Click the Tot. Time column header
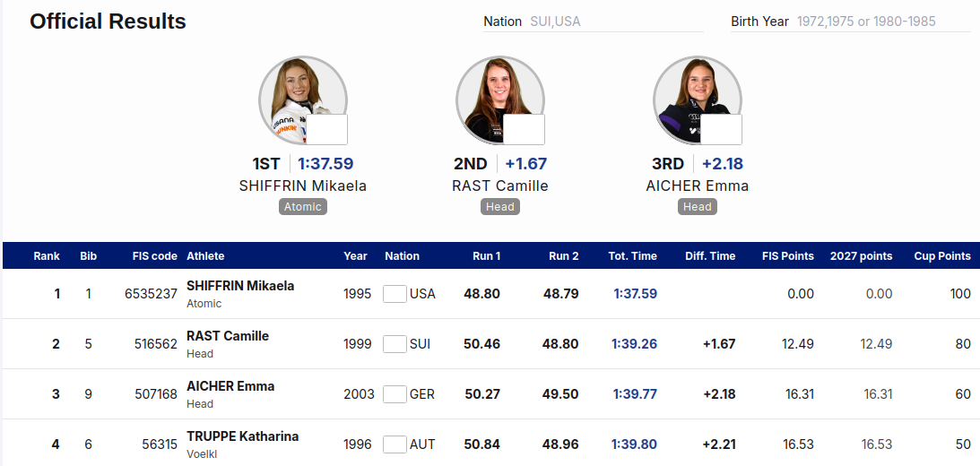 [632, 256]
